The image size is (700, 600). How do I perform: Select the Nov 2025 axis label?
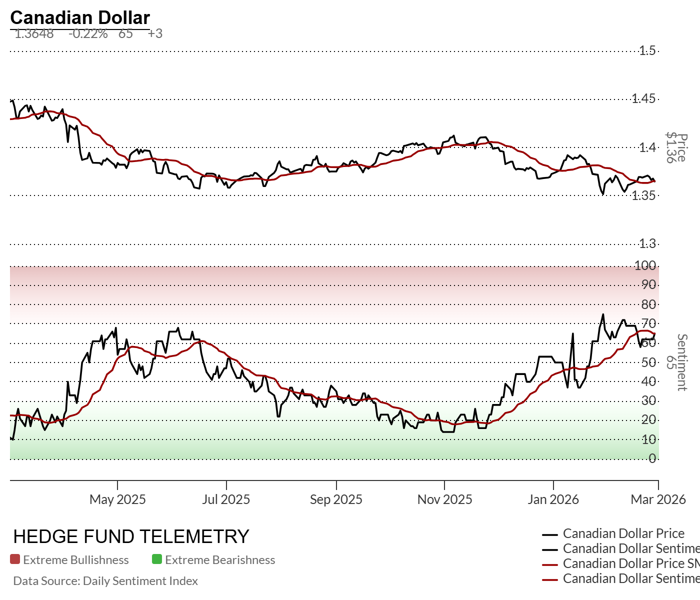coord(444,499)
